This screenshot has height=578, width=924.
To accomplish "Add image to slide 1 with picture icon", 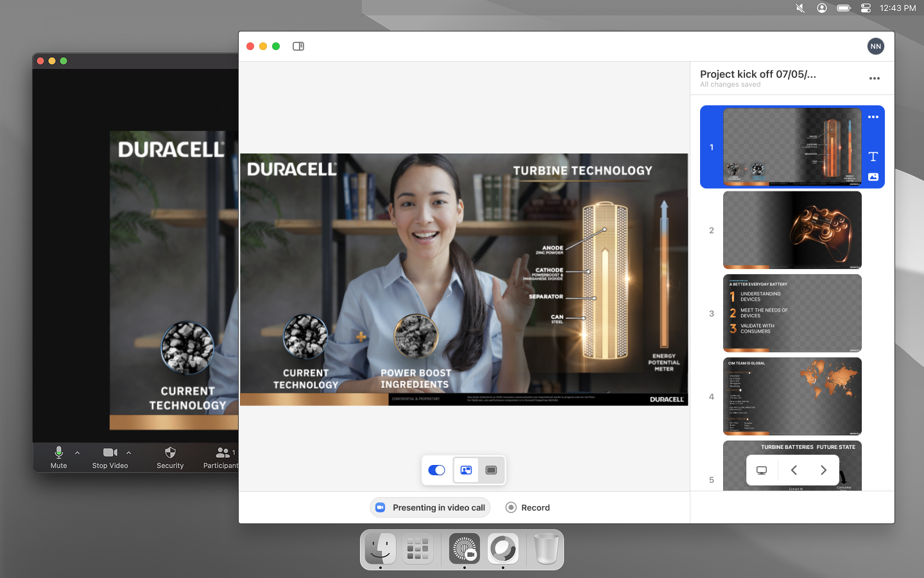I will pyautogui.click(x=873, y=177).
